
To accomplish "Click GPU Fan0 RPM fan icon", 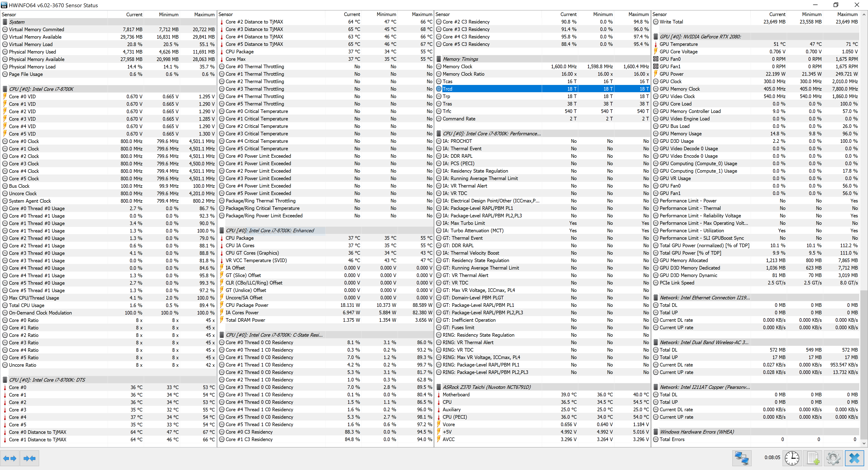I will click(x=656, y=59).
